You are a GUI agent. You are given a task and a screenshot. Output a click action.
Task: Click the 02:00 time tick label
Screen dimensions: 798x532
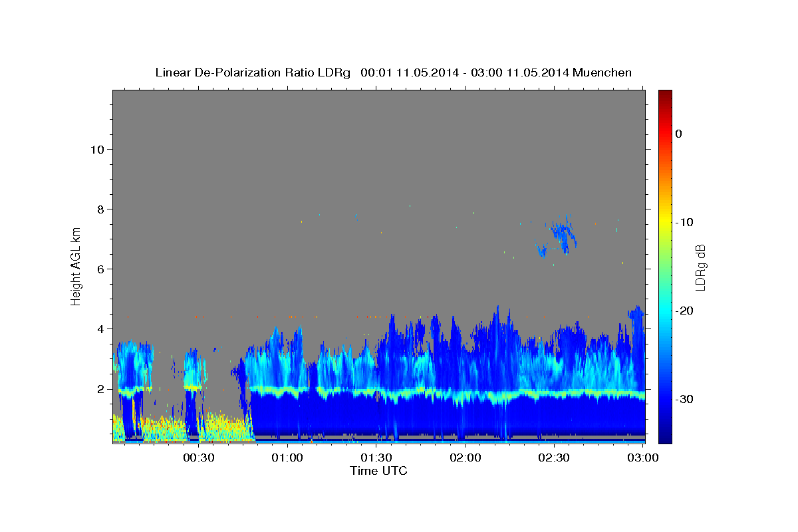pyautogui.click(x=465, y=458)
